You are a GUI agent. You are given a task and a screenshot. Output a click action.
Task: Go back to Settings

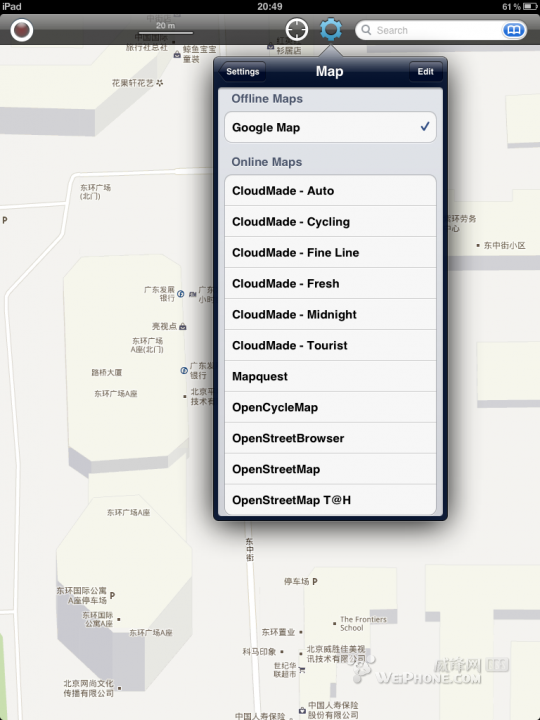(x=242, y=72)
